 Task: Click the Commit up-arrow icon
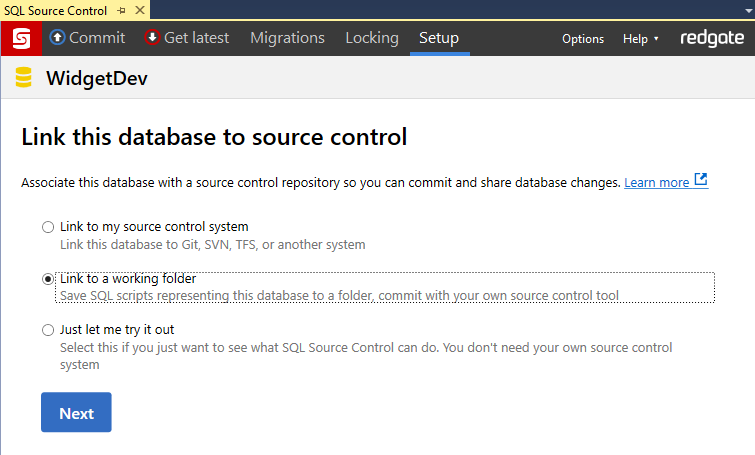57,38
